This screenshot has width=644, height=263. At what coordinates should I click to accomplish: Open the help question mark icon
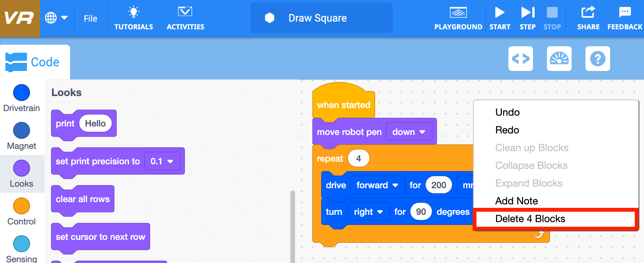tap(597, 59)
